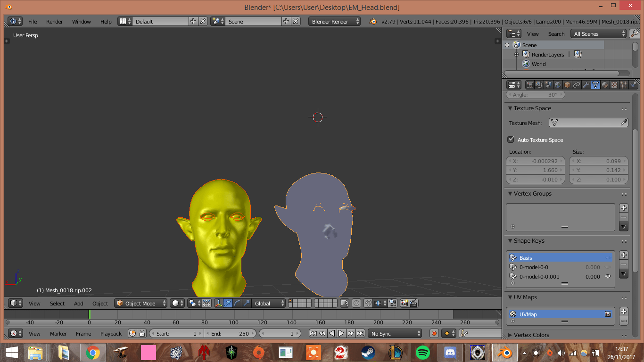
Task: Add a new shape key with the plus button
Action: pyautogui.click(x=623, y=255)
